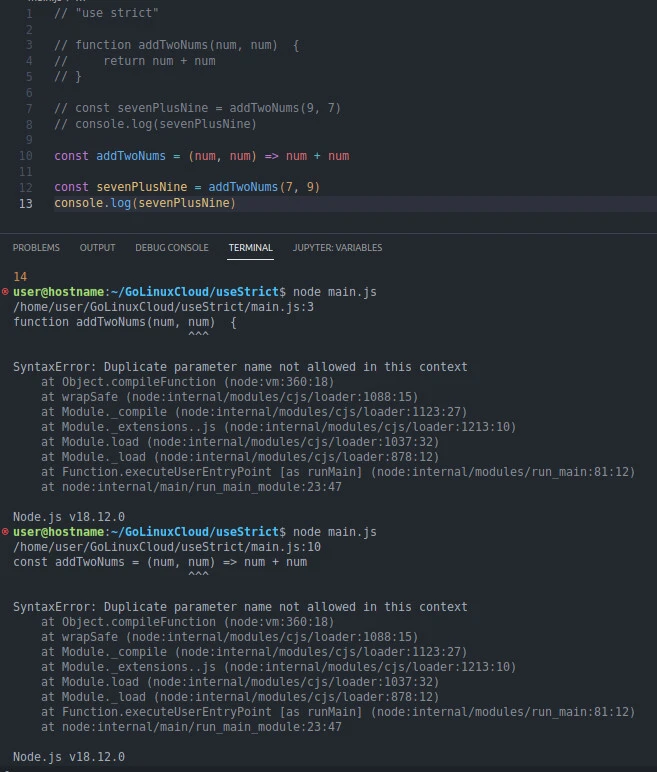Open the main.js:3 file path link in terminal
The width and height of the screenshot is (657, 772).
pos(163,307)
